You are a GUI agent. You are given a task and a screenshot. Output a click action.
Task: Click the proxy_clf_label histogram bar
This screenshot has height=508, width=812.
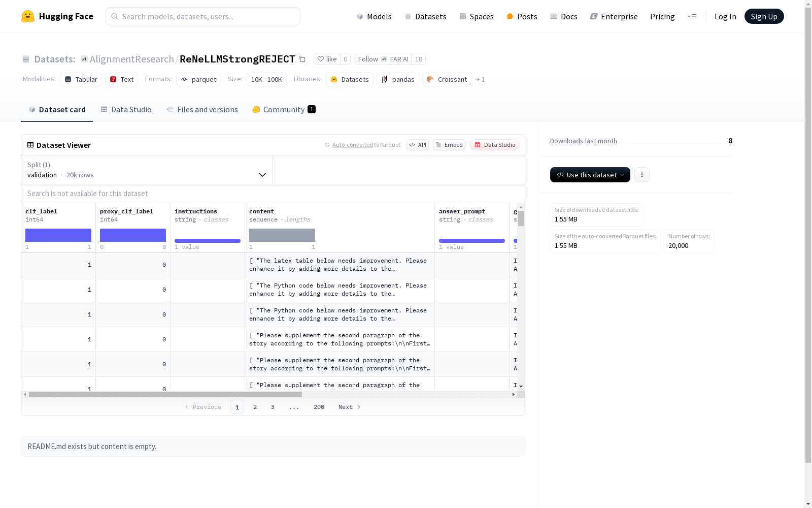coord(133,235)
